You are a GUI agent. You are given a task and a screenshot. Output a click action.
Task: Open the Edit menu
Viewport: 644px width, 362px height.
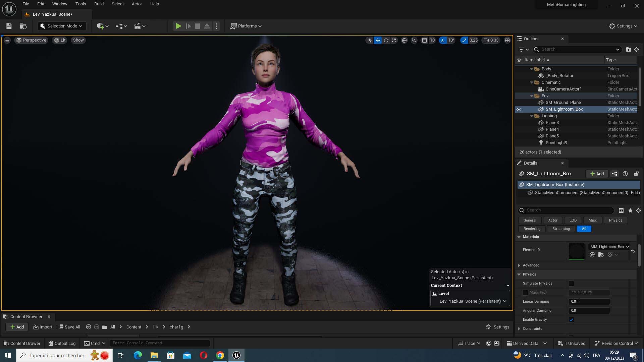coord(41,4)
